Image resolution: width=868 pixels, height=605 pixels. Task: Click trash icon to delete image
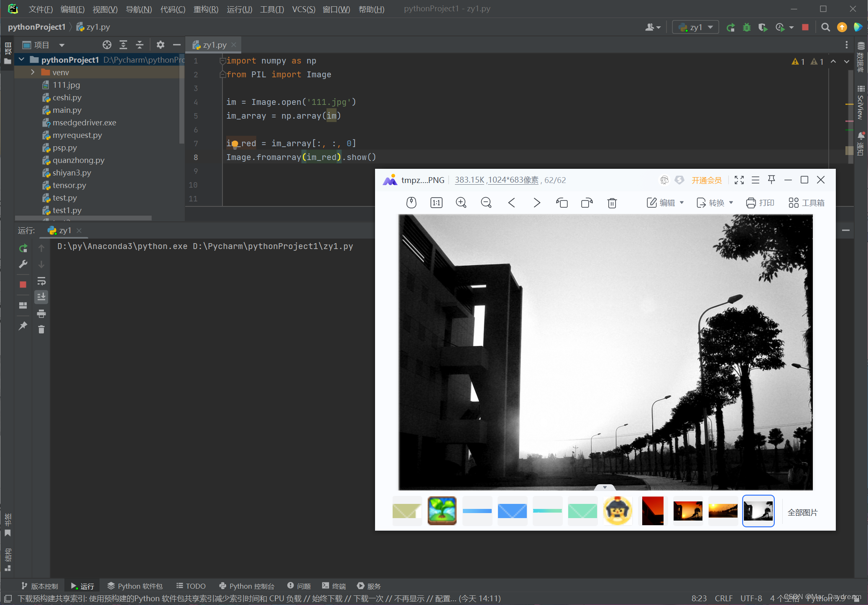pyautogui.click(x=612, y=203)
